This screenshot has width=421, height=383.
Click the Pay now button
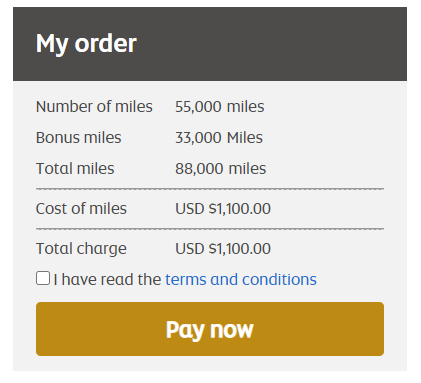pyautogui.click(x=210, y=329)
